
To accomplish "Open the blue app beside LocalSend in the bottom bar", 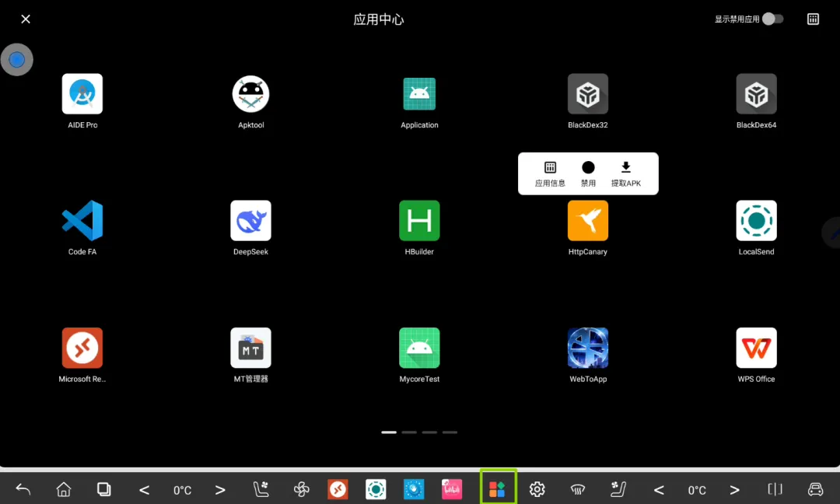I will point(414,489).
